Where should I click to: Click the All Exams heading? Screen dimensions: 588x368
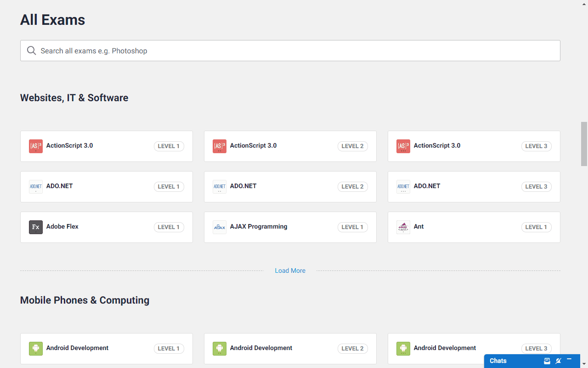pyautogui.click(x=53, y=20)
